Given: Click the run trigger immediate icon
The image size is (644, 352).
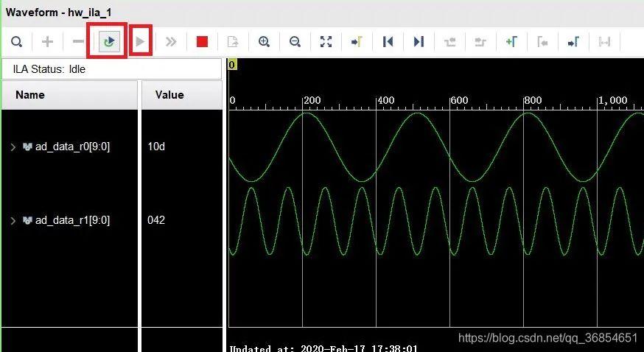Looking at the screenshot, I should pyautogui.click(x=171, y=41).
